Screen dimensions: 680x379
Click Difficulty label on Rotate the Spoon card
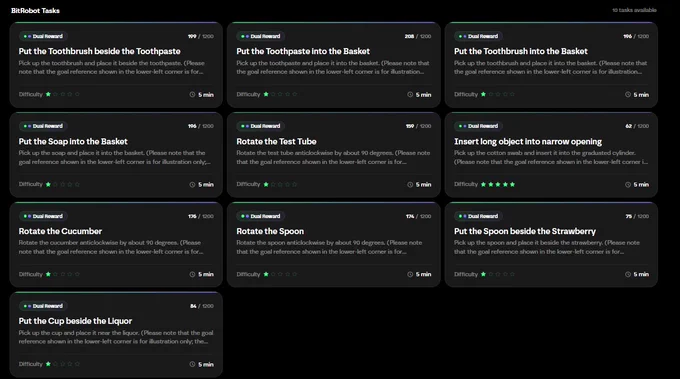coord(248,274)
